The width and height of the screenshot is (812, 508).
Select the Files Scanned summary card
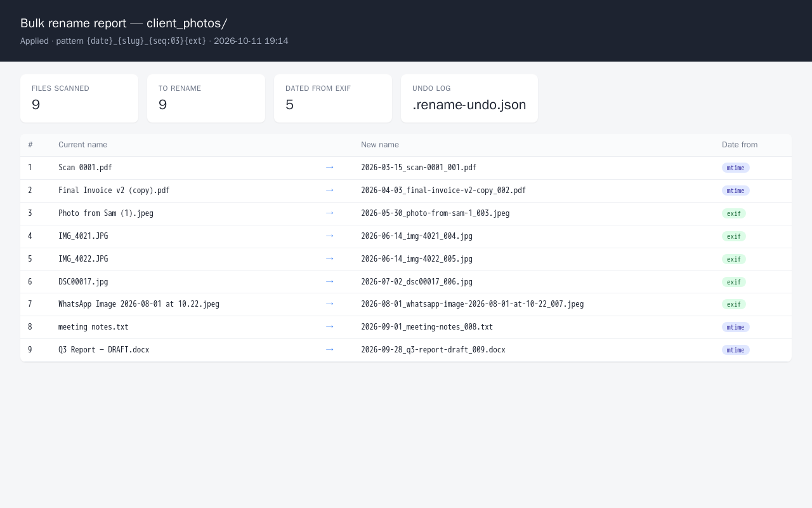(x=79, y=98)
